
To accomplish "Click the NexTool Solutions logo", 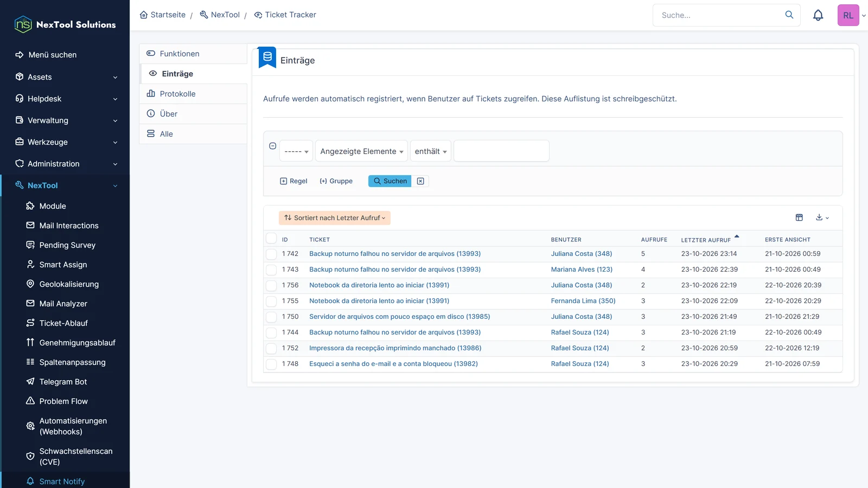I will click(65, 24).
